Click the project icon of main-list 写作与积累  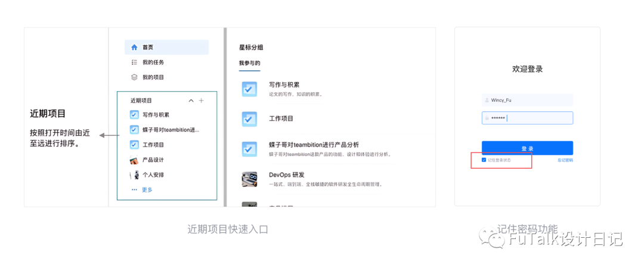[249, 89]
